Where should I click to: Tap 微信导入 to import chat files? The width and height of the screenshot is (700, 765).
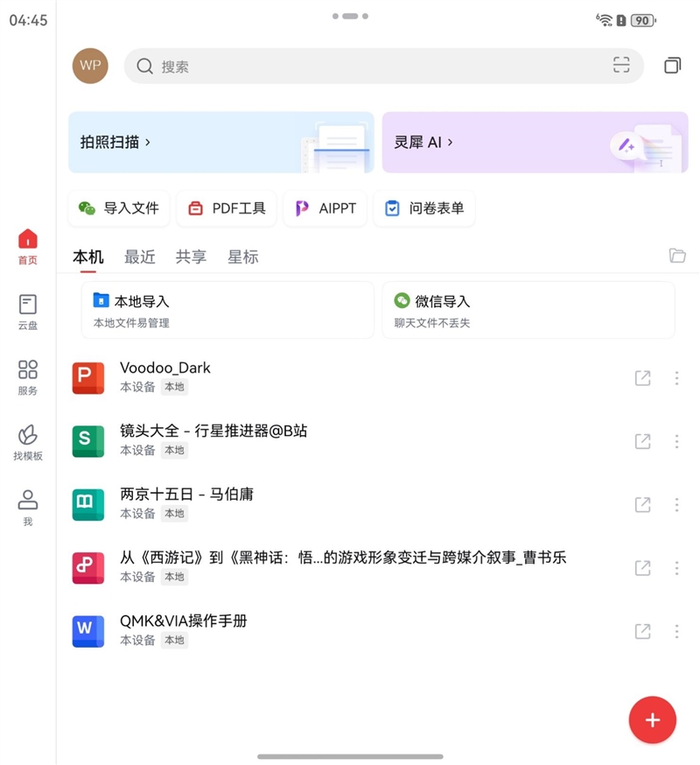(x=528, y=310)
